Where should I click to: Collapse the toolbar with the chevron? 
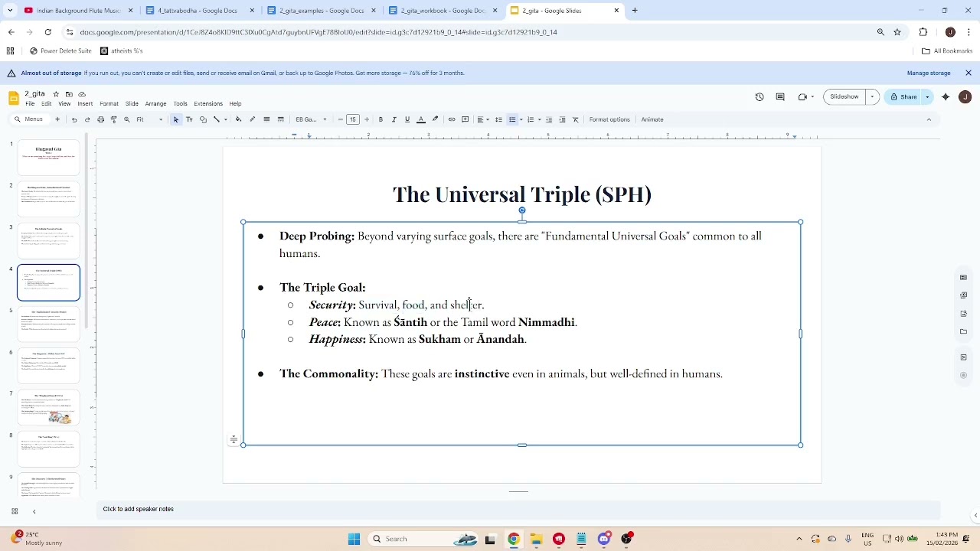coord(929,119)
